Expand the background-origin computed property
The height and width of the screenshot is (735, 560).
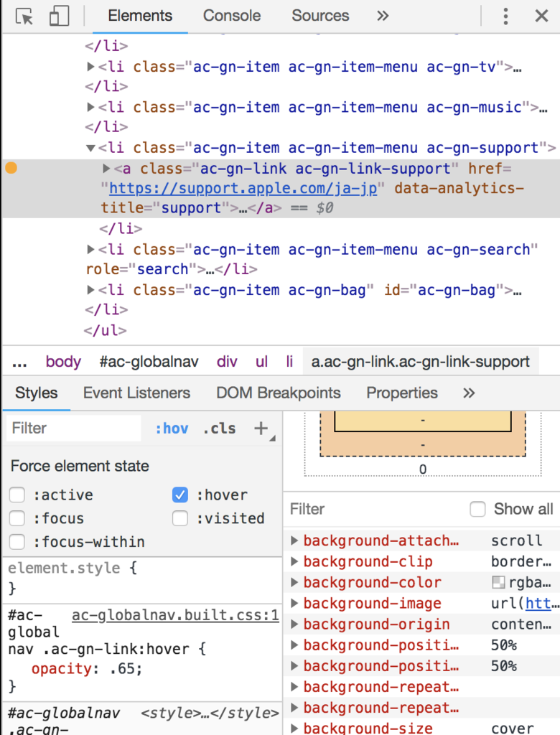(x=294, y=624)
